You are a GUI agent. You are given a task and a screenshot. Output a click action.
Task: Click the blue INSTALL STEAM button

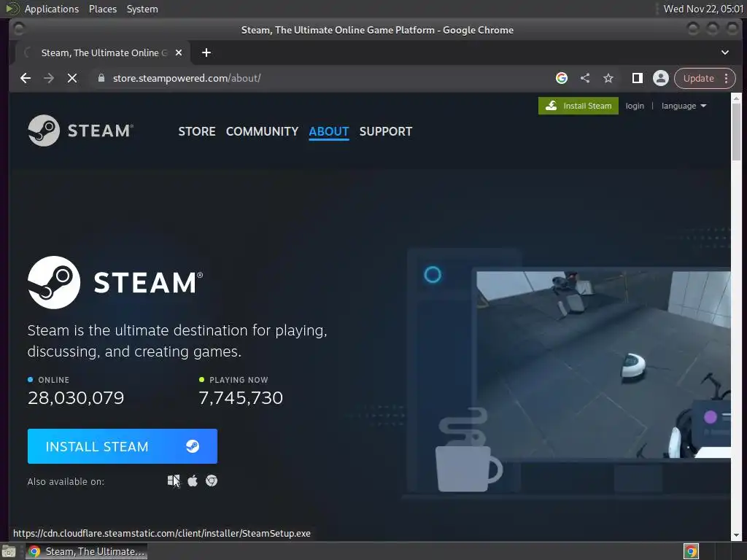pyautogui.click(x=123, y=446)
